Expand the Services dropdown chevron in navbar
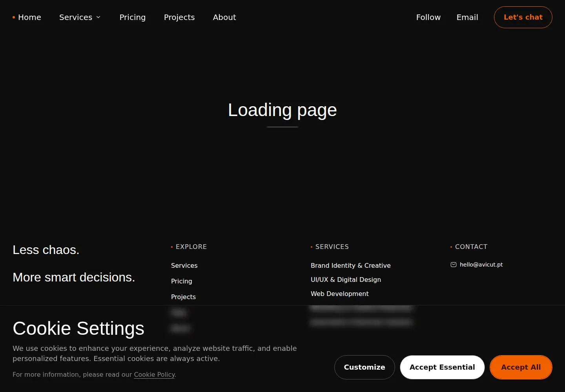 [x=98, y=17]
